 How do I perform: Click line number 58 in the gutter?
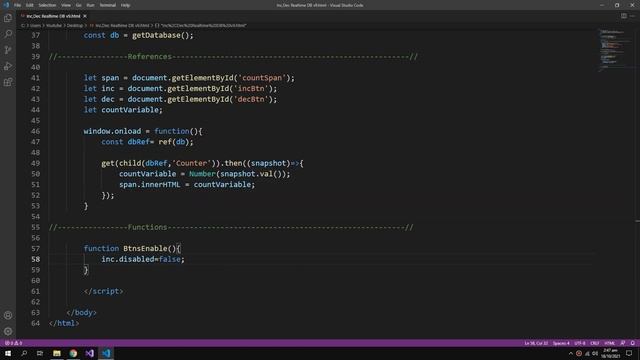pyautogui.click(x=36, y=259)
